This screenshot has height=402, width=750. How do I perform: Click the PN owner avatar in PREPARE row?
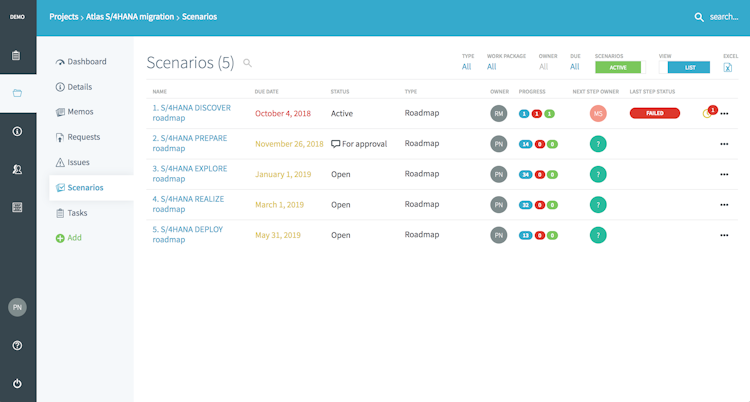click(498, 144)
